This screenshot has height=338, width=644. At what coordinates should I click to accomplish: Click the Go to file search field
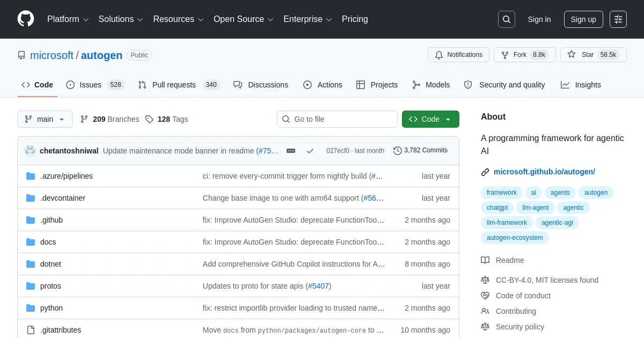click(336, 119)
